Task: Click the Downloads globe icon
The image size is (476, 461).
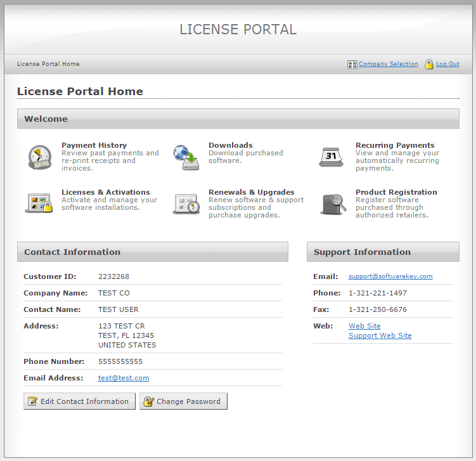Action: (186, 157)
